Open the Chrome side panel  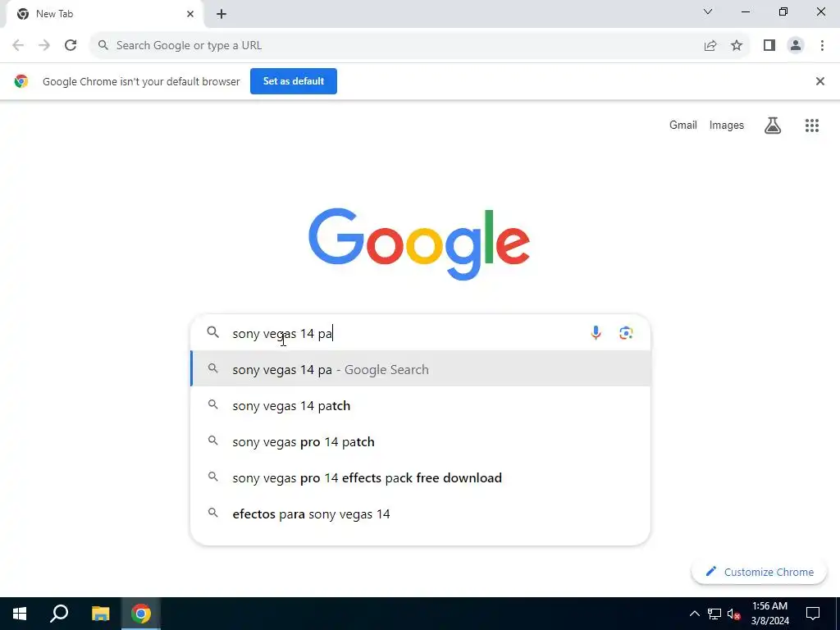pyautogui.click(x=769, y=46)
